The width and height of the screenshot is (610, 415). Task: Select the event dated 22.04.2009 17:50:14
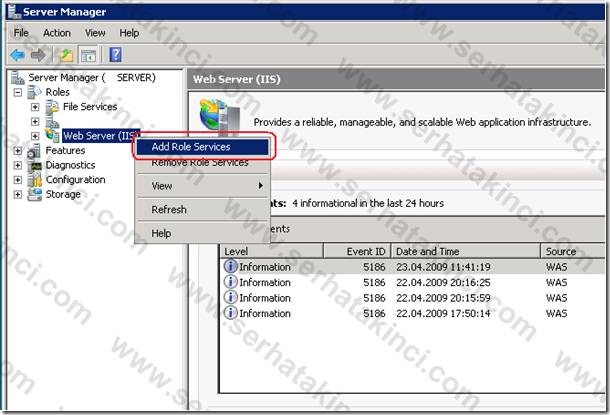[412, 313]
